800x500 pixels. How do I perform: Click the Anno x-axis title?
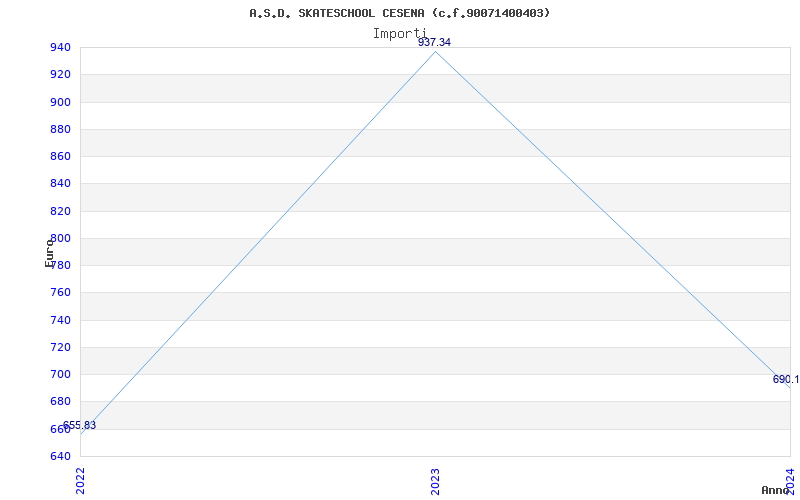tap(776, 490)
